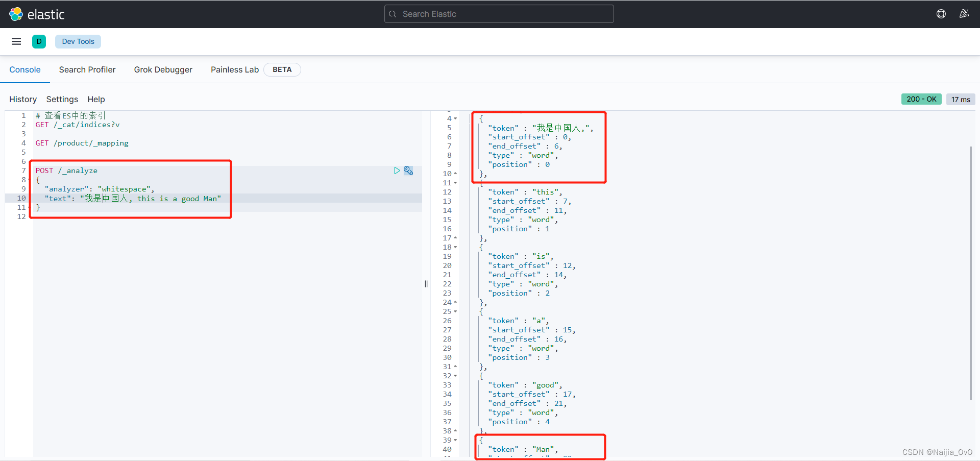
Task: Click the help life-preserver icon in header
Action: 942,14
